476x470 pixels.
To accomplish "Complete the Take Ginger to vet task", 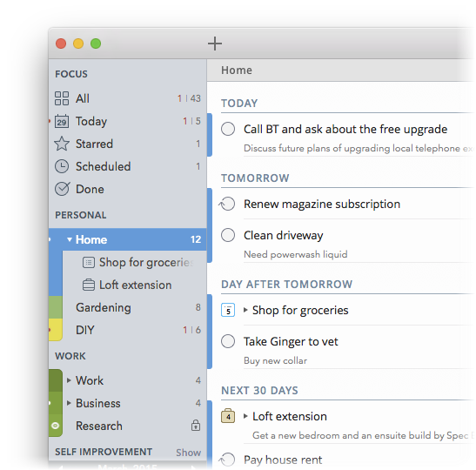I will (x=228, y=341).
